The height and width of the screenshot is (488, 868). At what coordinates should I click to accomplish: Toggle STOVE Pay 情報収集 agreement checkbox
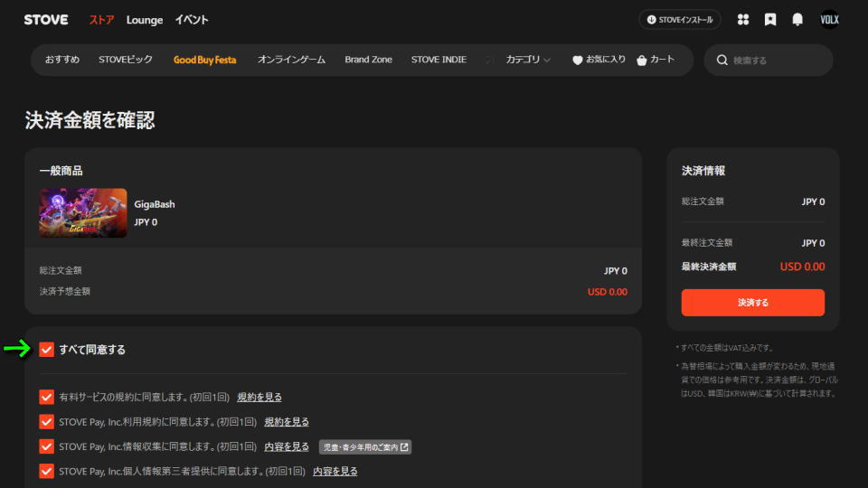[x=47, y=446]
